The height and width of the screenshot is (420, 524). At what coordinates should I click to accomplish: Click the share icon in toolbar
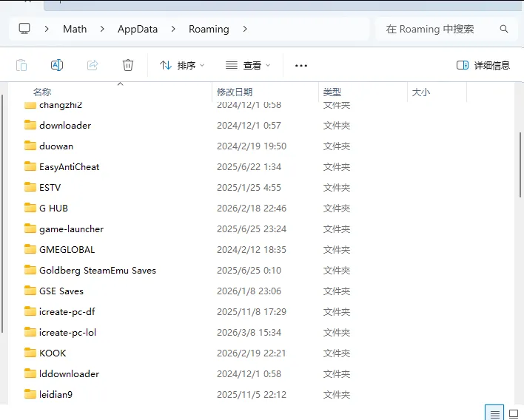93,65
